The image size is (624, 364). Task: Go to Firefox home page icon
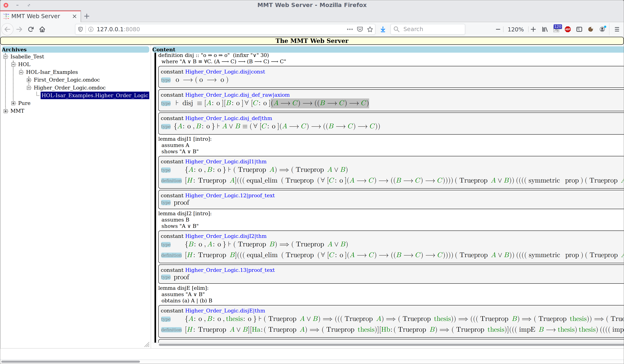click(42, 29)
